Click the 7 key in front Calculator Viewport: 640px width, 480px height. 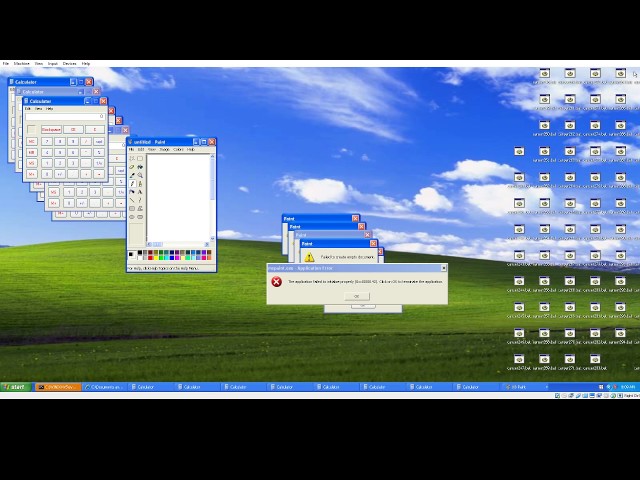point(47,142)
